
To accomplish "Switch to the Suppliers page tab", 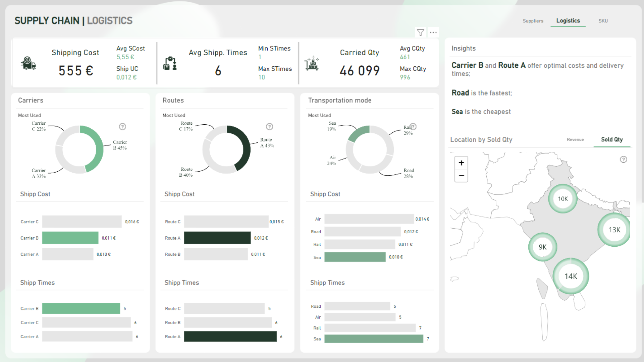I will point(533,21).
